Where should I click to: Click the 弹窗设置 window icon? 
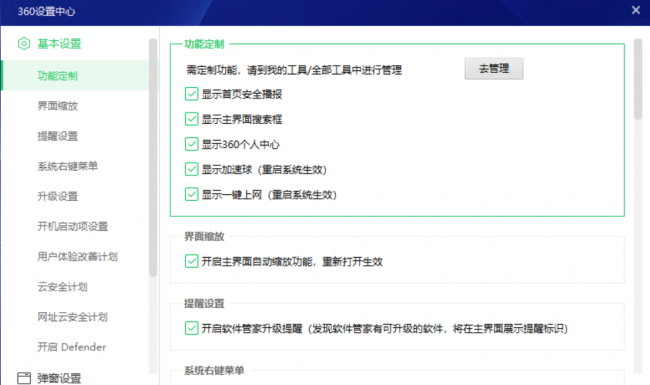24,378
